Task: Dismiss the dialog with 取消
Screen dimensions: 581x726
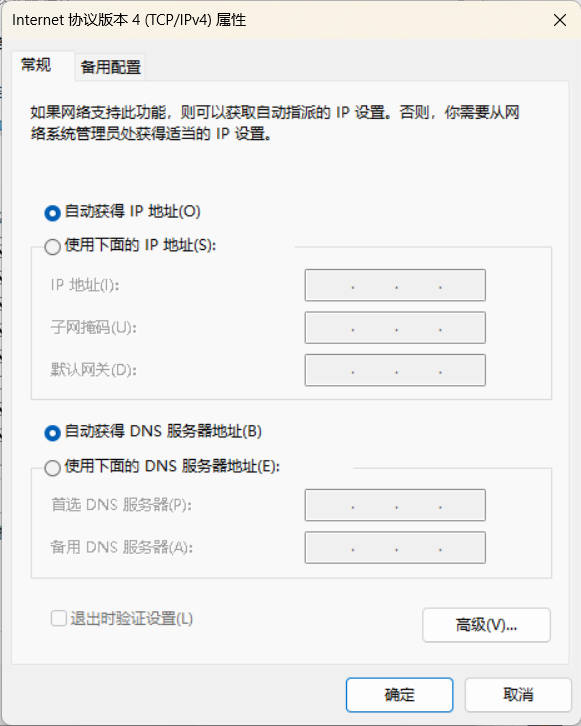Action: [x=518, y=695]
